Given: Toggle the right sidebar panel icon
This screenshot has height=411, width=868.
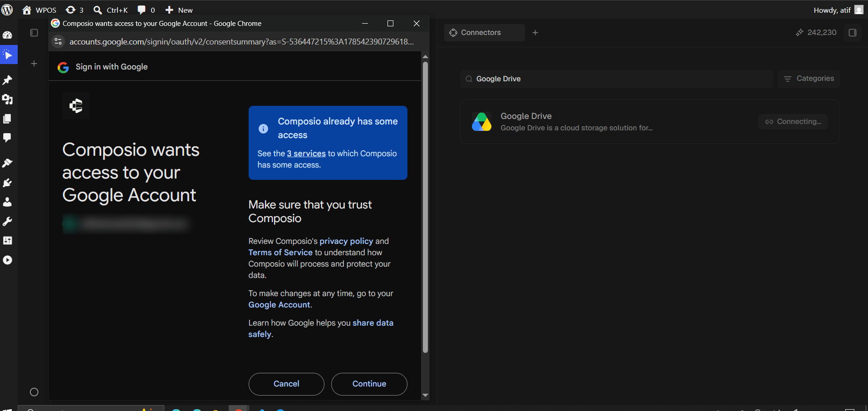Looking at the screenshot, I should pos(853,33).
